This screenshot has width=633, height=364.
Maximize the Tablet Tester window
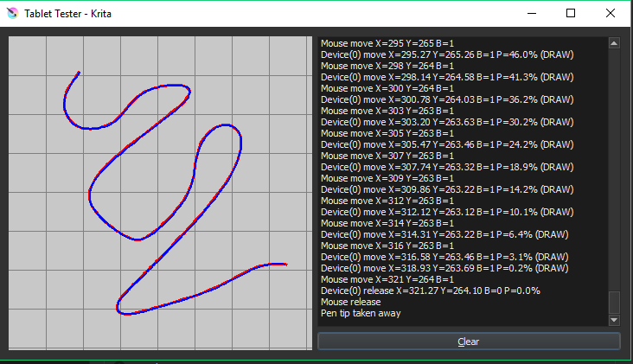pyautogui.click(x=571, y=13)
